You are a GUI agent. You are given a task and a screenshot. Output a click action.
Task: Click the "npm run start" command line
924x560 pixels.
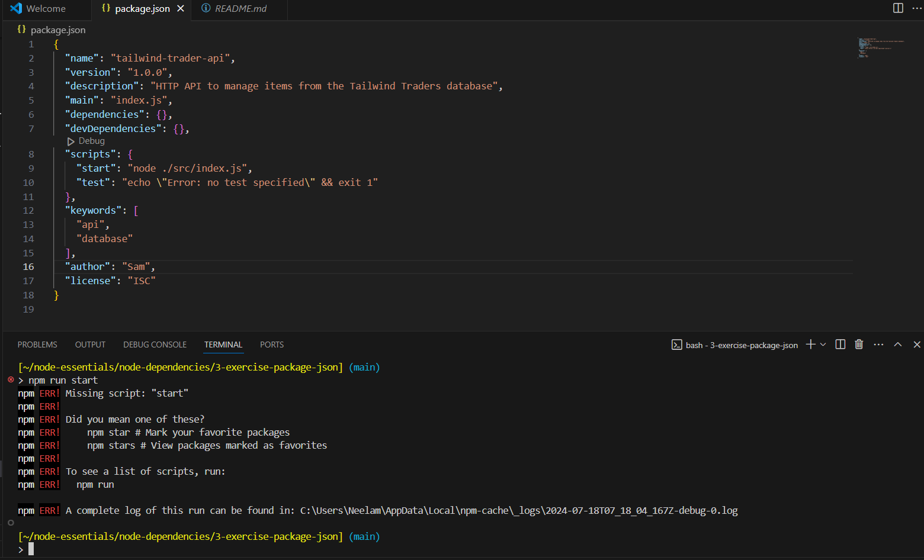63,381
